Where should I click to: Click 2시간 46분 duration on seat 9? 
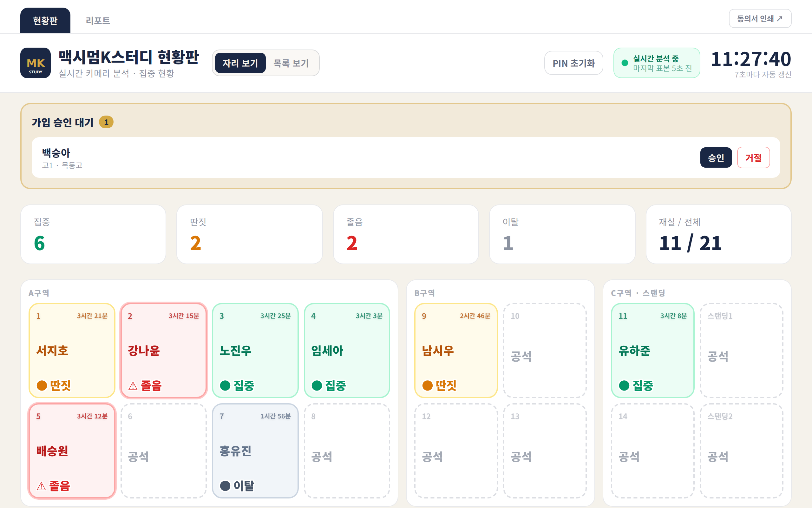(x=475, y=316)
